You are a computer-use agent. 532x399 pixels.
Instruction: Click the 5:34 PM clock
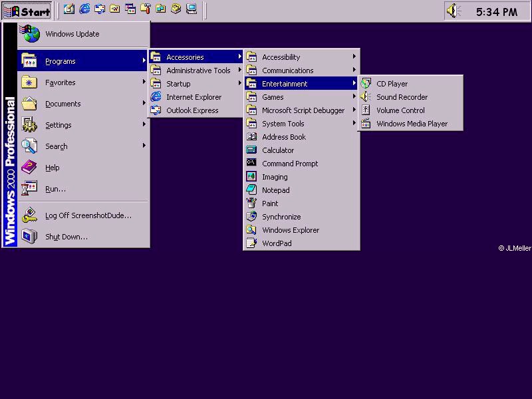[x=497, y=12]
